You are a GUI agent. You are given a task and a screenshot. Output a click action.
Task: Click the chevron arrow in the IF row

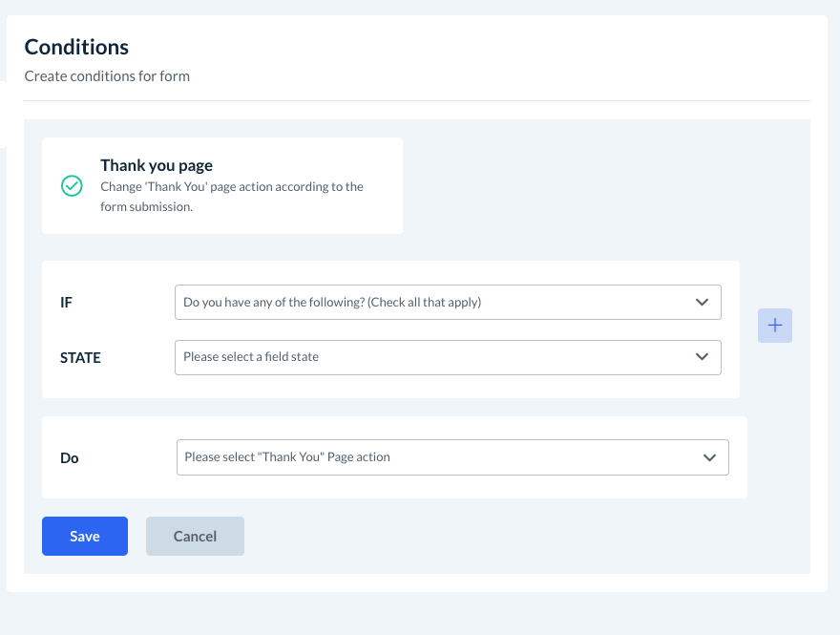click(703, 303)
